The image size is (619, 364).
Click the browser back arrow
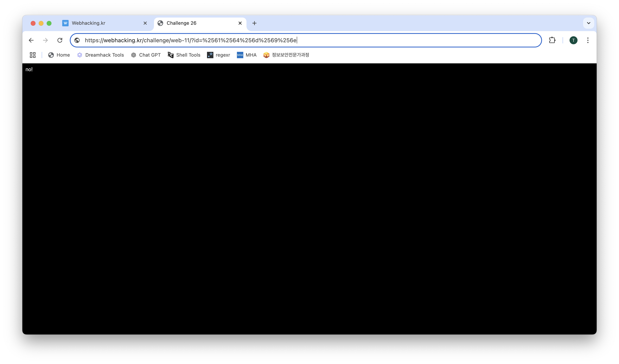[x=31, y=40]
